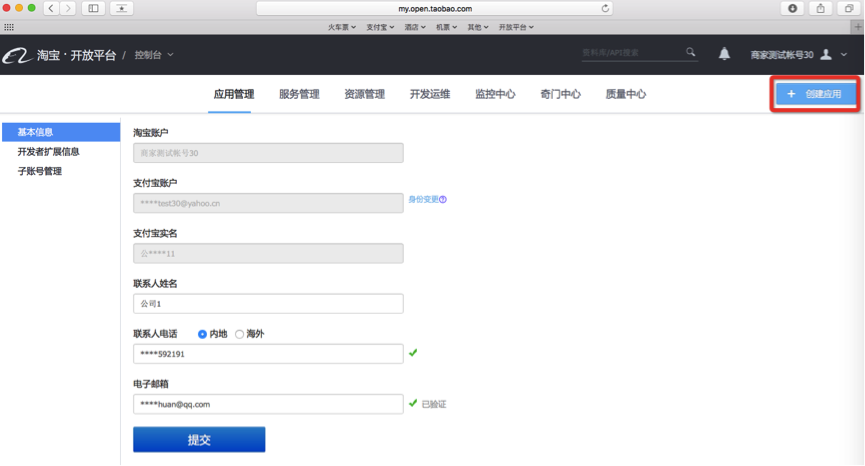Viewport: 865px width, 466px height.
Task: Expand the 开放平台 bookmarks folder
Action: click(516, 27)
